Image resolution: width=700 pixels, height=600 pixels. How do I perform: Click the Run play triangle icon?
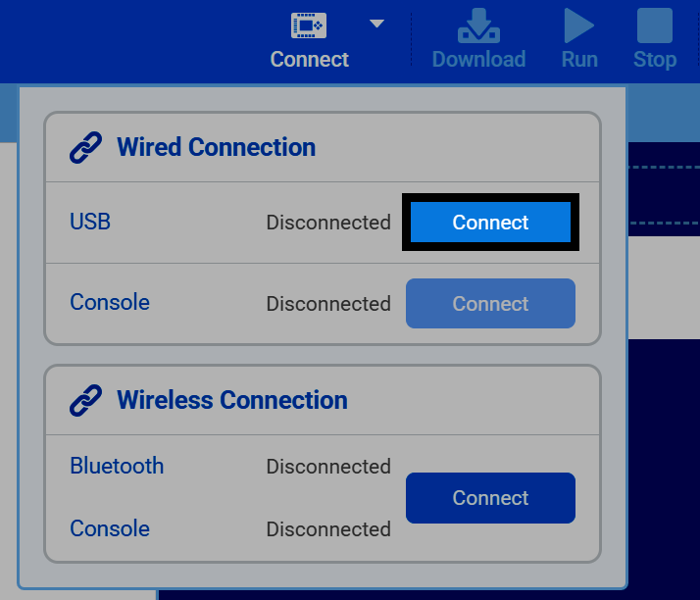point(578,25)
